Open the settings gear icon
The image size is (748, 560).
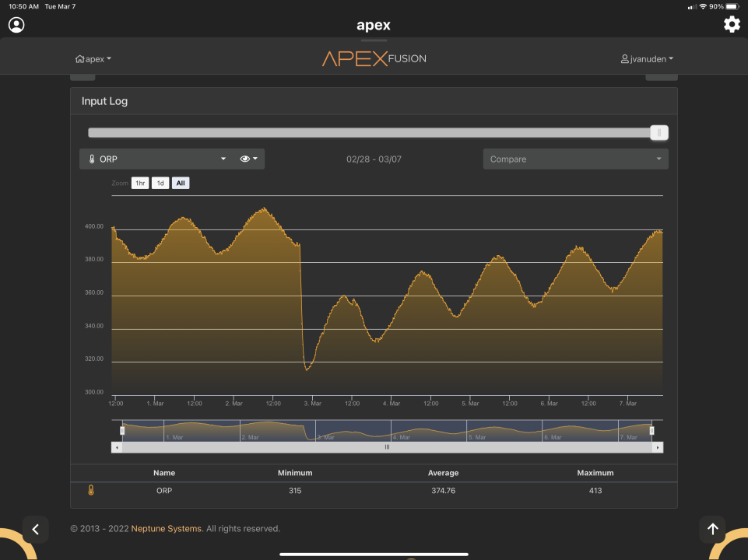[x=732, y=24]
